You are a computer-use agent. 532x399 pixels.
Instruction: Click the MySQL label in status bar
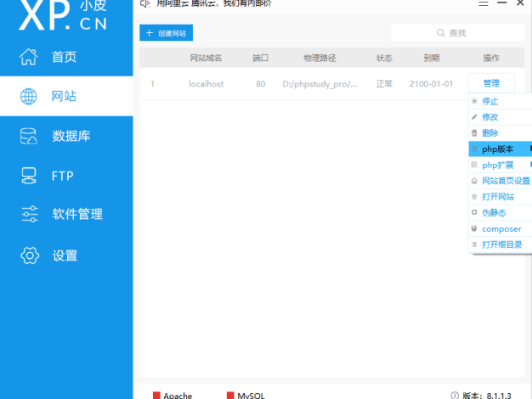click(x=251, y=396)
